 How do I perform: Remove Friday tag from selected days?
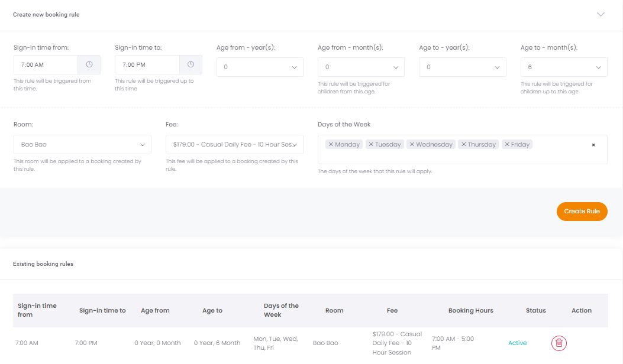(507, 144)
